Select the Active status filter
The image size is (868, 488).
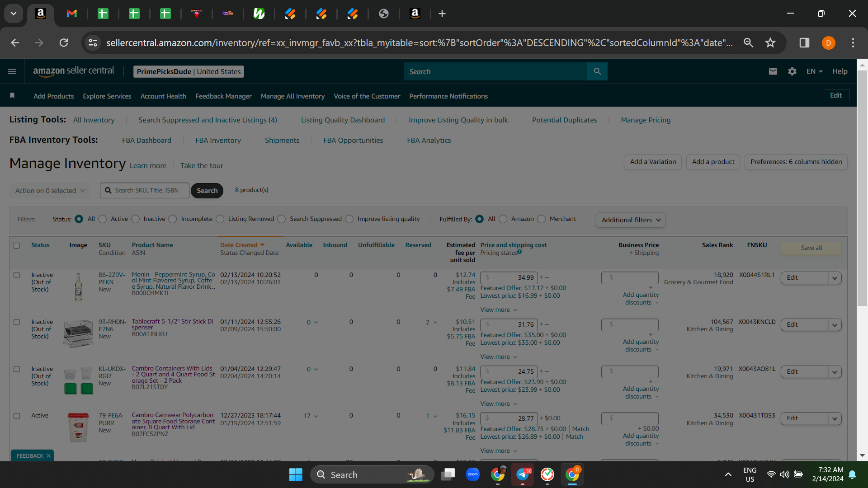tap(103, 219)
